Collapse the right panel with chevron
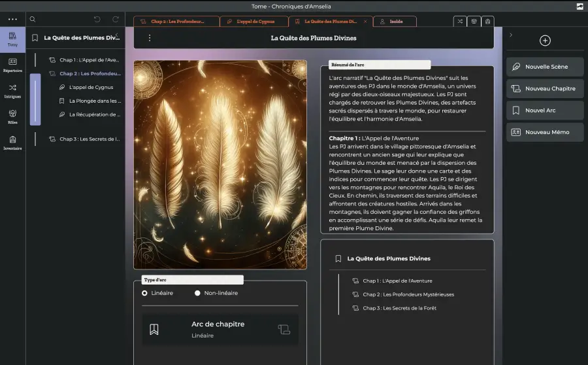Screen dimensions: 588x365 coord(511,35)
